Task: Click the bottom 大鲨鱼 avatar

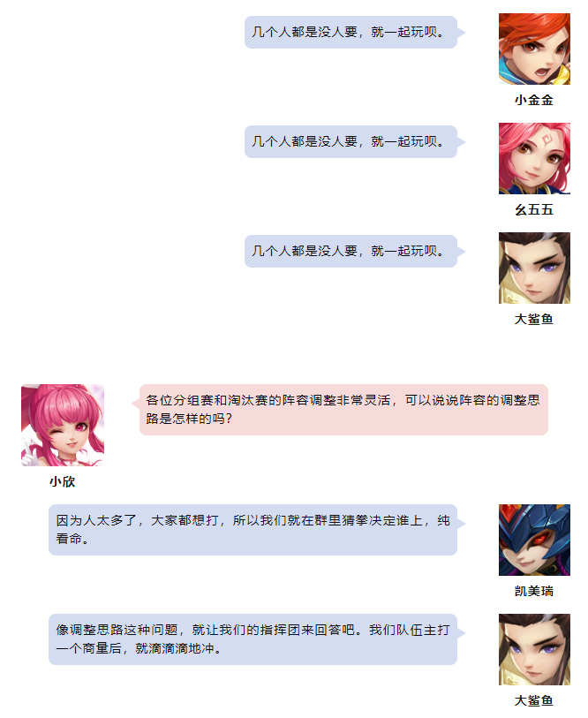Action: pos(534,649)
